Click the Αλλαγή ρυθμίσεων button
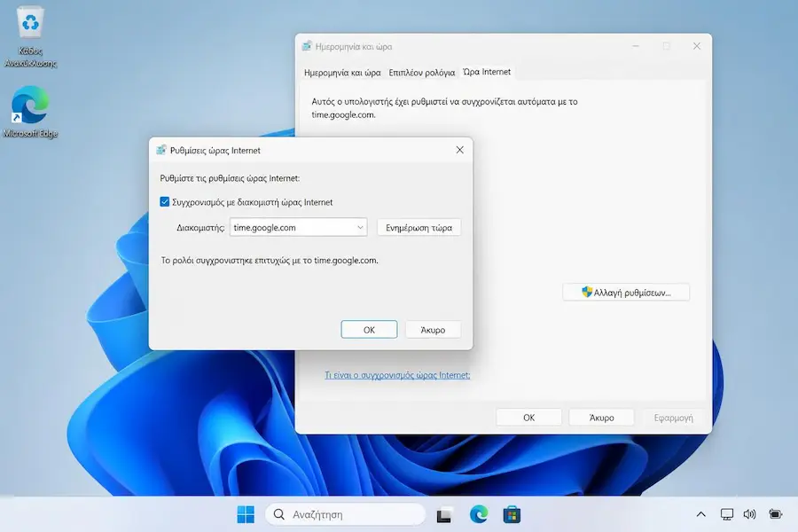The height and width of the screenshot is (532, 798). tap(626, 293)
